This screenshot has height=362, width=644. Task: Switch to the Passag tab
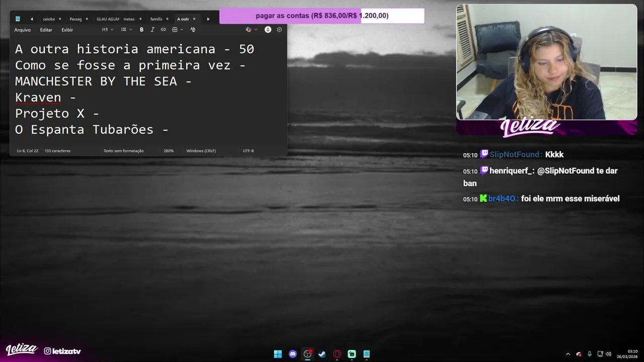(x=75, y=19)
